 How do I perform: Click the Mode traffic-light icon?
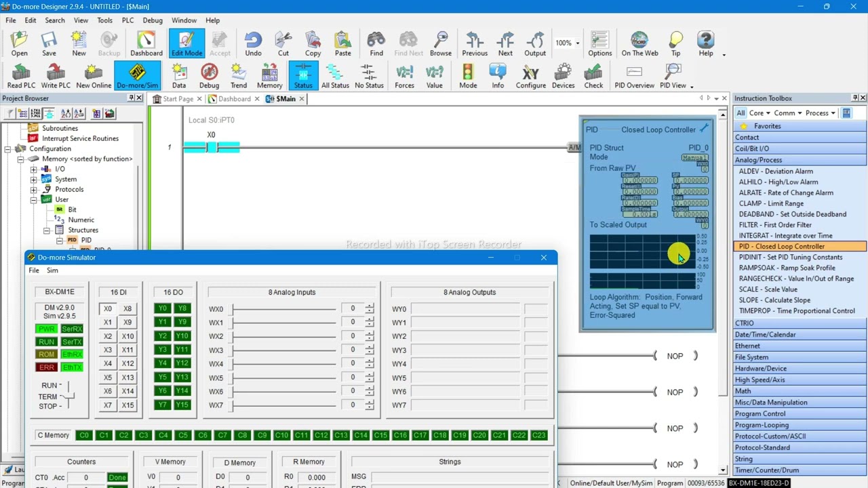point(468,76)
